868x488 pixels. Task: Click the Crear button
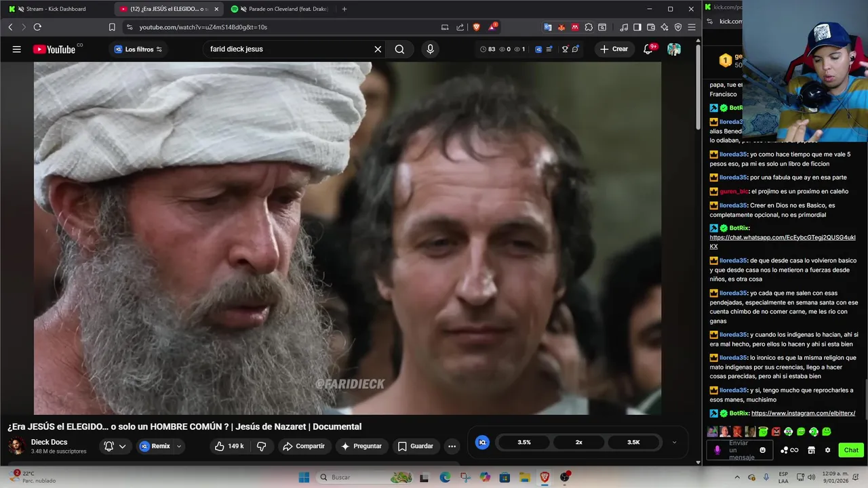614,49
